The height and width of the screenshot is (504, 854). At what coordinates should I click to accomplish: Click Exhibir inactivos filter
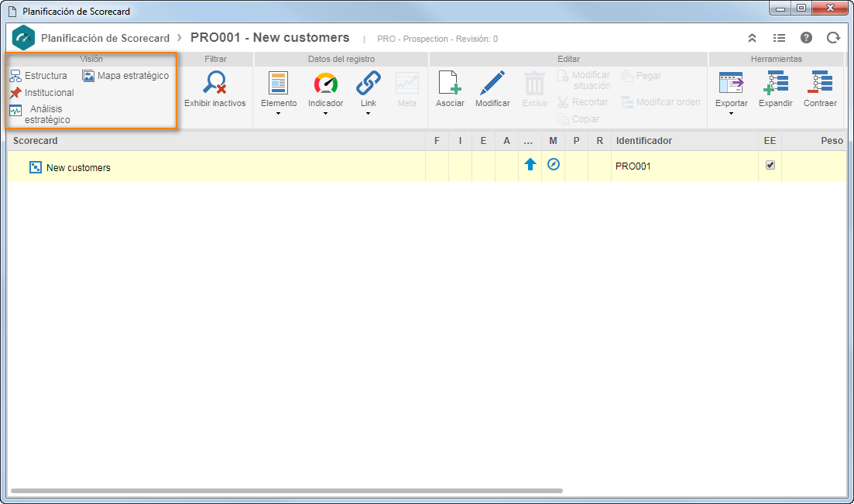click(x=214, y=89)
